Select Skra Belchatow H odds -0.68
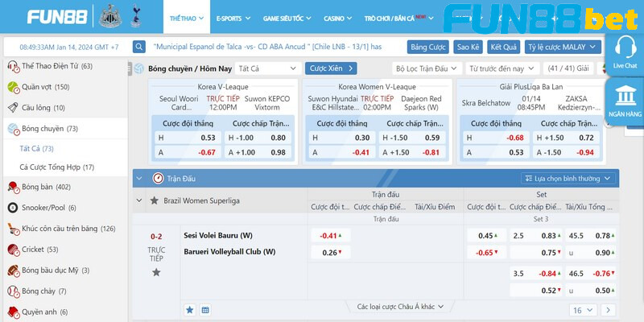The height and width of the screenshot is (322, 644). [496, 138]
